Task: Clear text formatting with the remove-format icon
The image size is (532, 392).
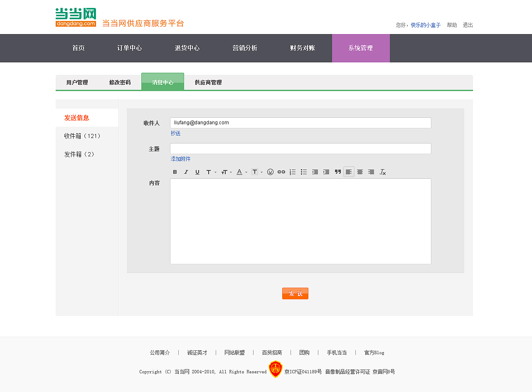Action: (x=382, y=172)
